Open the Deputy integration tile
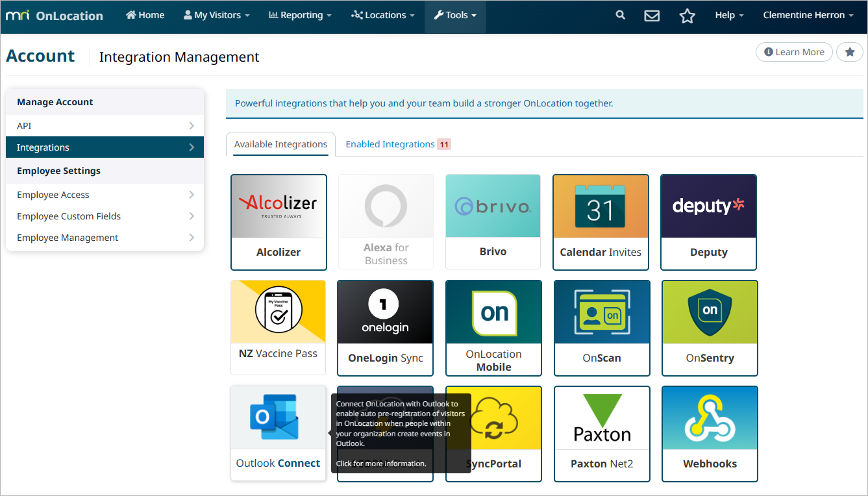The height and width of the screenshot is (496, 868). (x=708, y=222)
